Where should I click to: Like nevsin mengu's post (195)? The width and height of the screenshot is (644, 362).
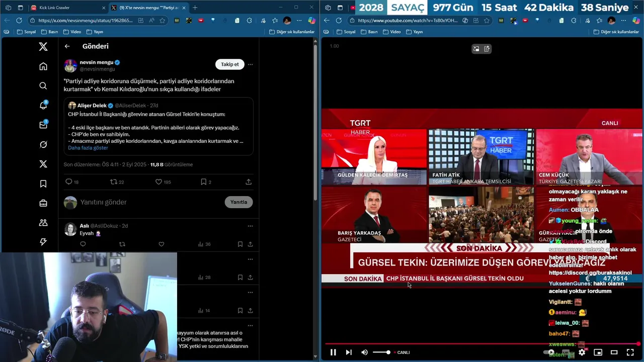[163, 182]
